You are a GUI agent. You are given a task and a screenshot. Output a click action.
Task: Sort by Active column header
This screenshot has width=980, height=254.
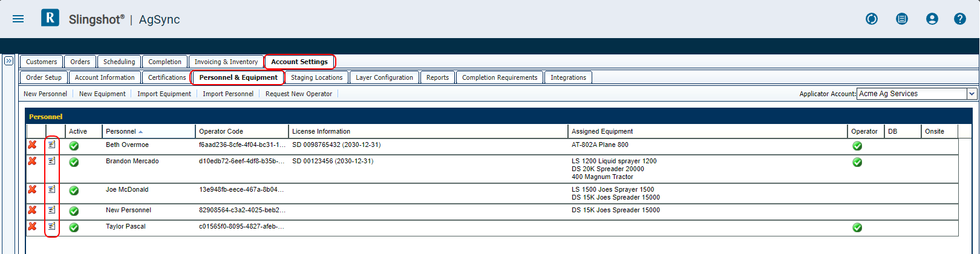point(84,131)
